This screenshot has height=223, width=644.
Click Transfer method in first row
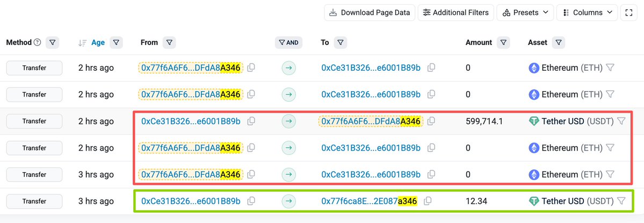(x=34, y=68)
